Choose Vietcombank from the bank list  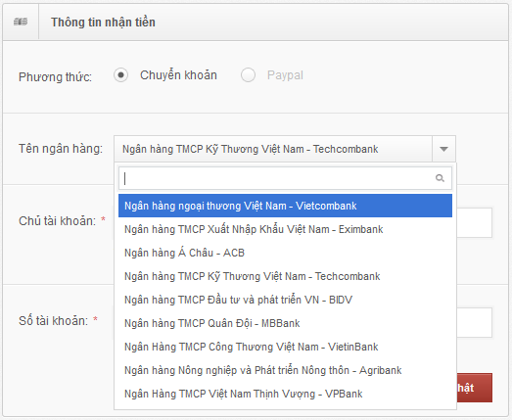pos(285,206)
